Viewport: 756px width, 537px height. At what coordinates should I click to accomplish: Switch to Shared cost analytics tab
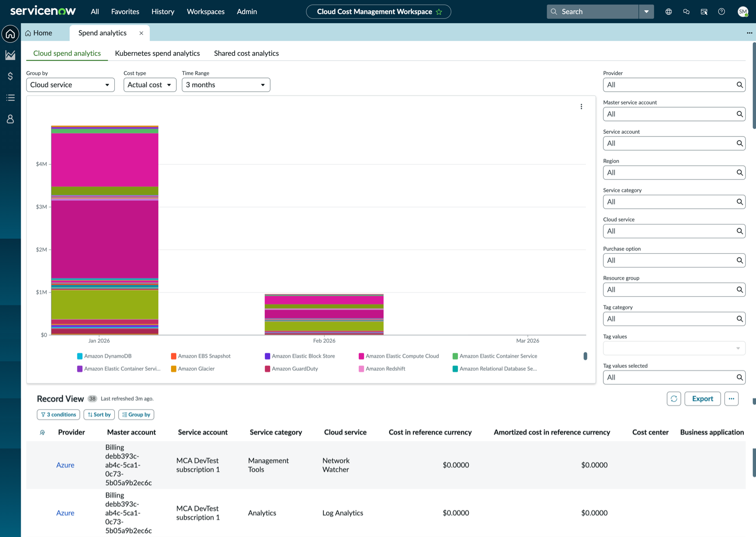(246, 53)
